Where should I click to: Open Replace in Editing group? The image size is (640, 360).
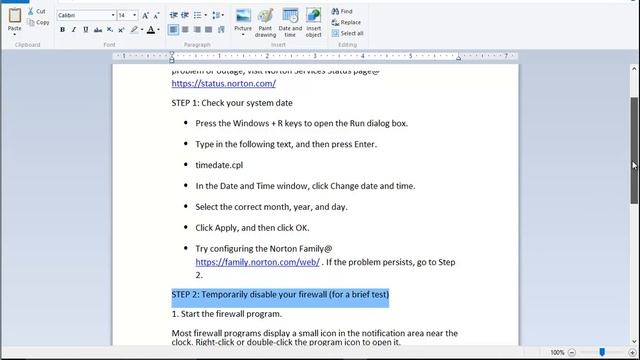pyautogui.click(x=346, y=22)
